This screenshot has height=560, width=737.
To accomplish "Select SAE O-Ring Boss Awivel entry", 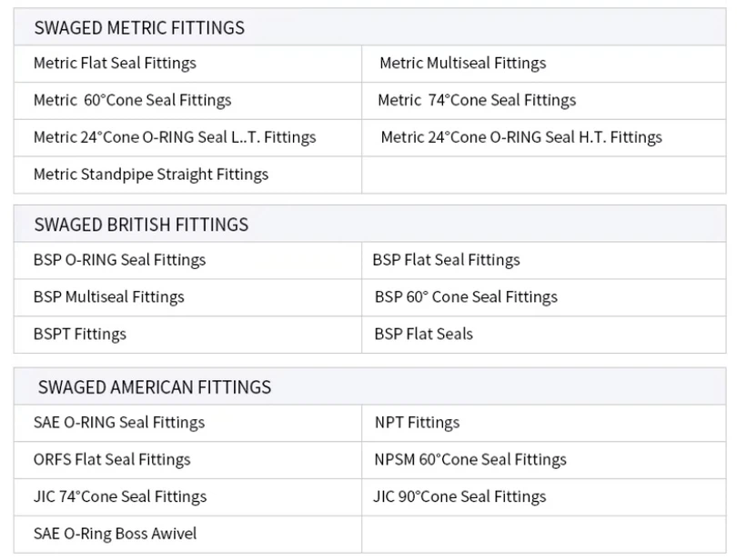I will click(115, 534).
